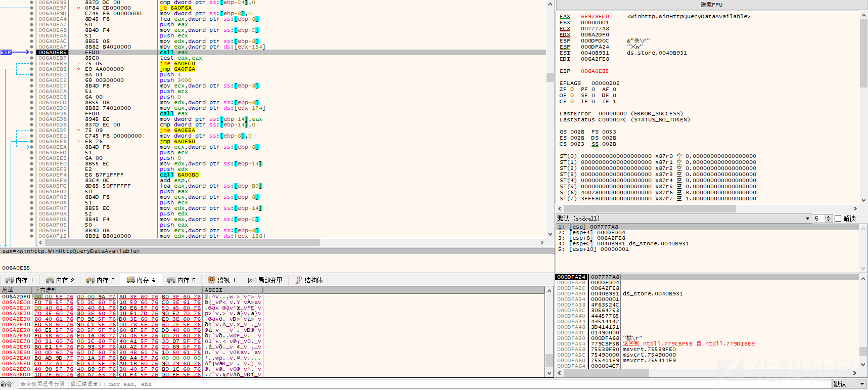
Task: Select the 内存 4 dump tab
Action: (141, 280)
